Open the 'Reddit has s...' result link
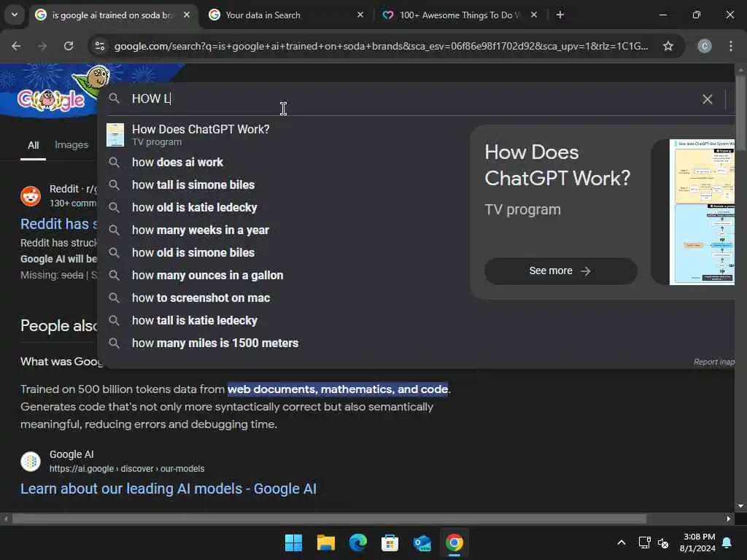The image size is (747, 560). 58,224
